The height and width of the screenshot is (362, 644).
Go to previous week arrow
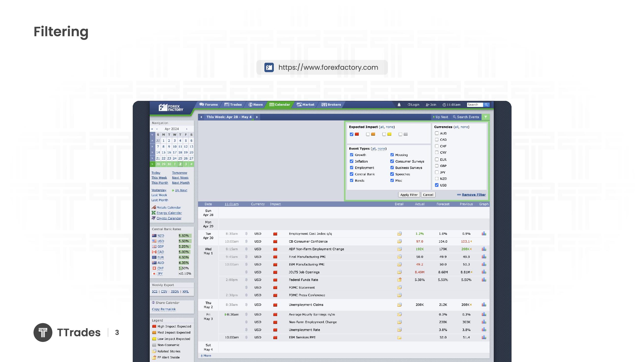pos(201,117)
